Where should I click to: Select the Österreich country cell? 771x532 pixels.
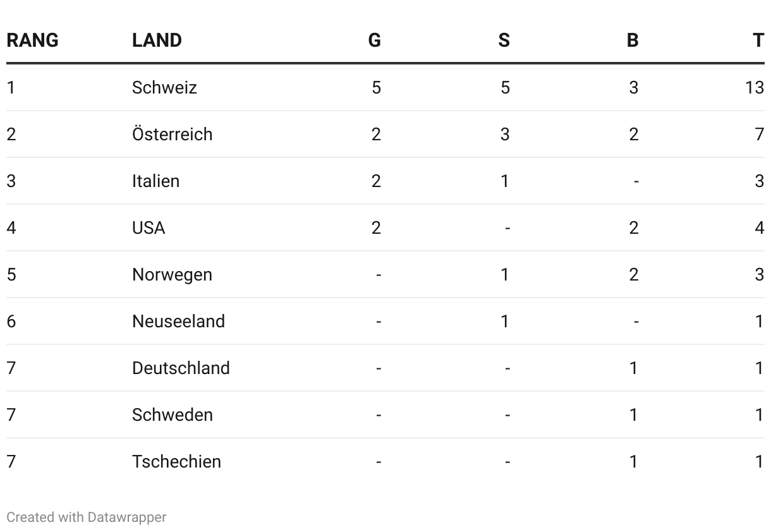[172, 134]
